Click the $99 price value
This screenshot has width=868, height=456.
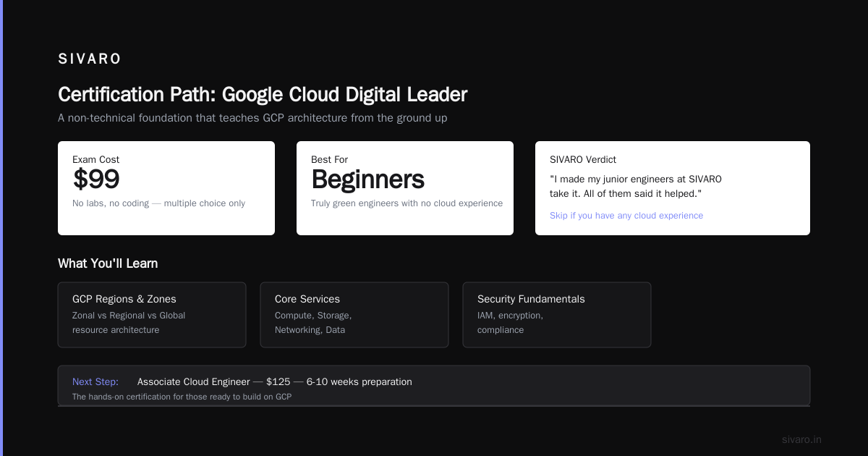[96, 180]
